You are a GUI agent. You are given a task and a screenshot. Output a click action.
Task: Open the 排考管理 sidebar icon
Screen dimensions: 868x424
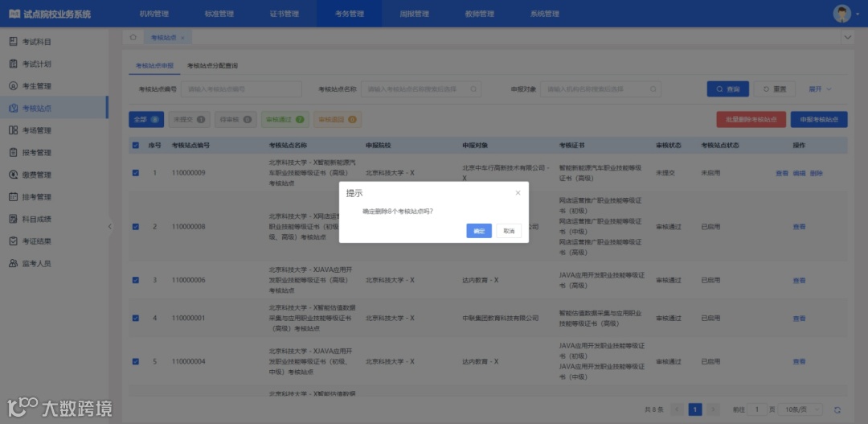14,197
